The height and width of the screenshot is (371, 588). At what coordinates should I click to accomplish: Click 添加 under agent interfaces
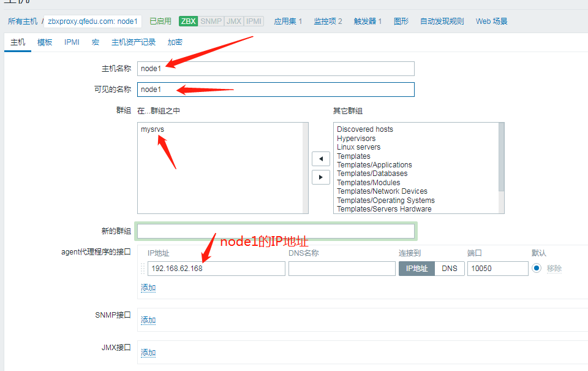(148, 288)
